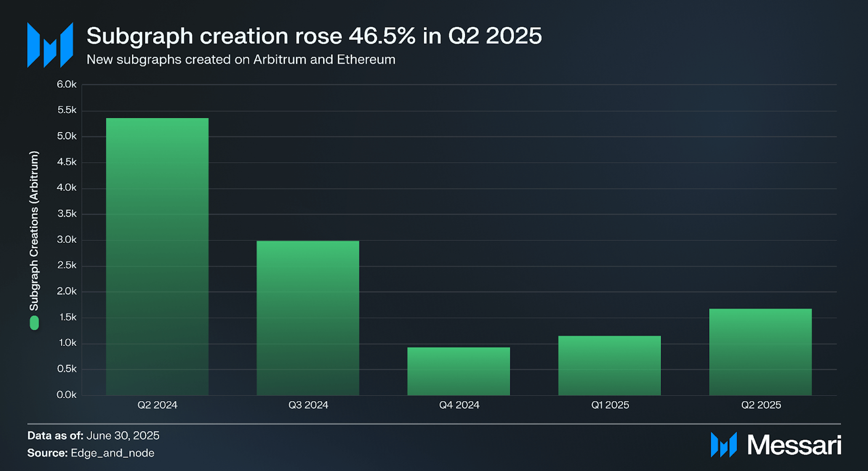Click the 0.0k y-axis label

pos(66,395)
